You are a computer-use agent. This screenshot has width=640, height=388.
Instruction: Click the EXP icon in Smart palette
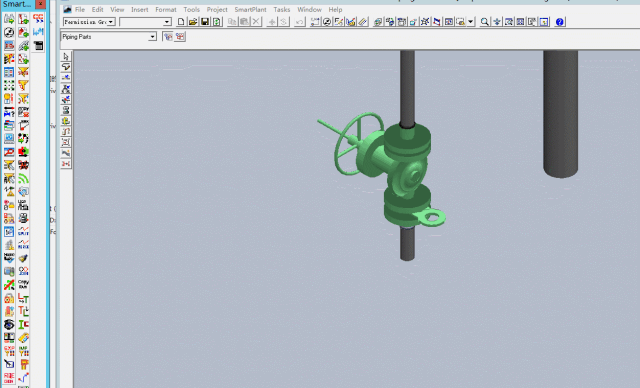click(9, 350)
